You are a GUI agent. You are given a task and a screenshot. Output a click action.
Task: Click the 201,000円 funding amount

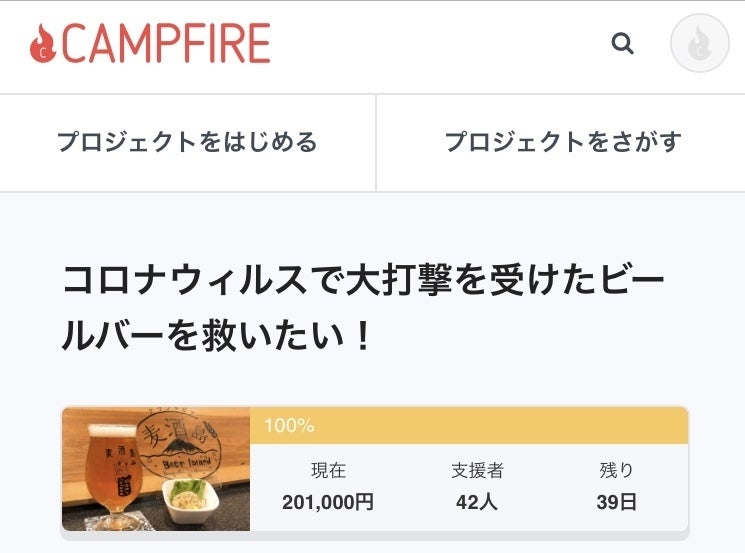[x=328, y=501]
